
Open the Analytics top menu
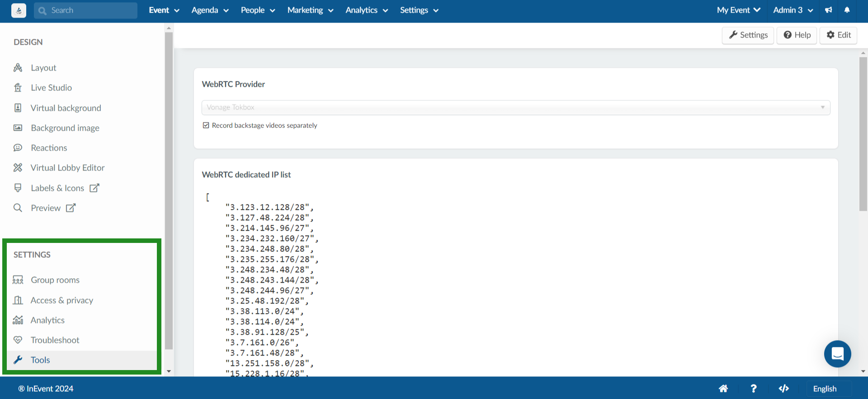[x=367, y=10]
